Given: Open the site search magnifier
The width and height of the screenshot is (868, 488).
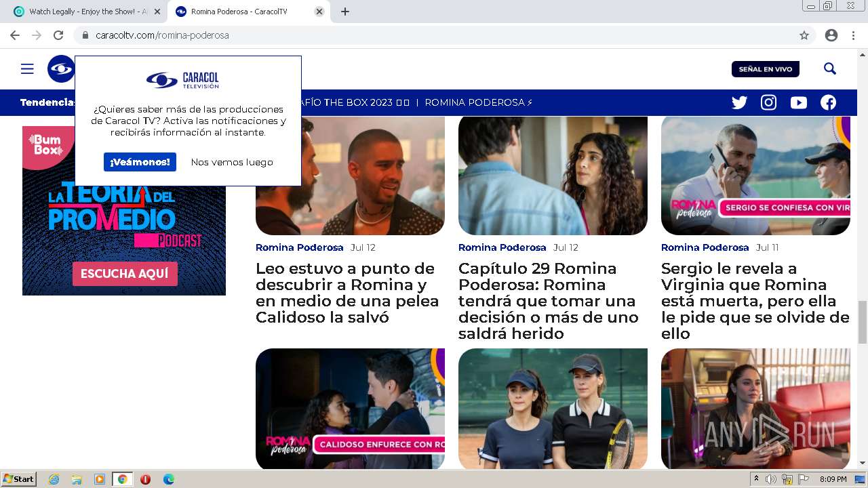Looking at the screenshot, I should (830, 68).
